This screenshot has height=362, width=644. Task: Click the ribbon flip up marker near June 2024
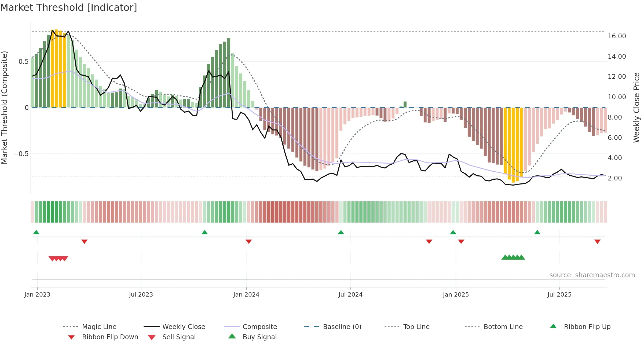pos(341,232)
